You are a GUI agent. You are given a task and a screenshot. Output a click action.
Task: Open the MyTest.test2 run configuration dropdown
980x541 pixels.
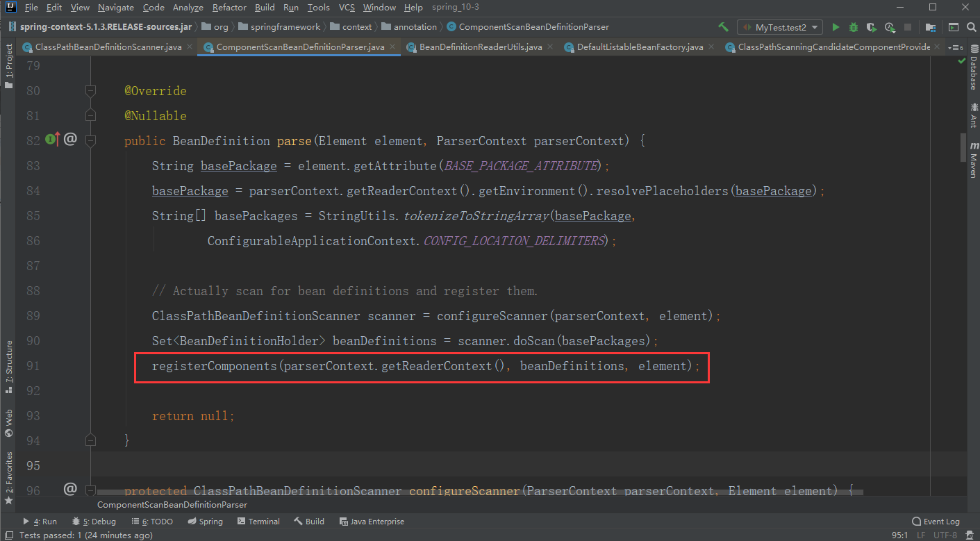[x=780, y=27]
